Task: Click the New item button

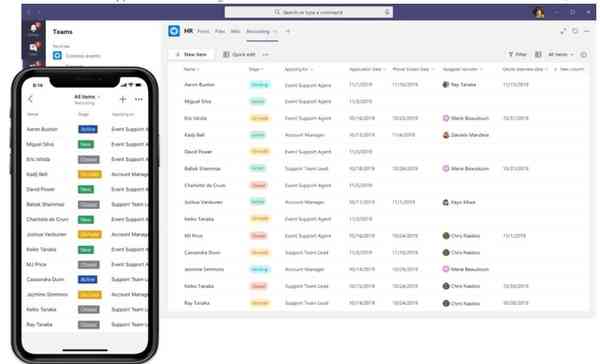Action: pos(191,54)
